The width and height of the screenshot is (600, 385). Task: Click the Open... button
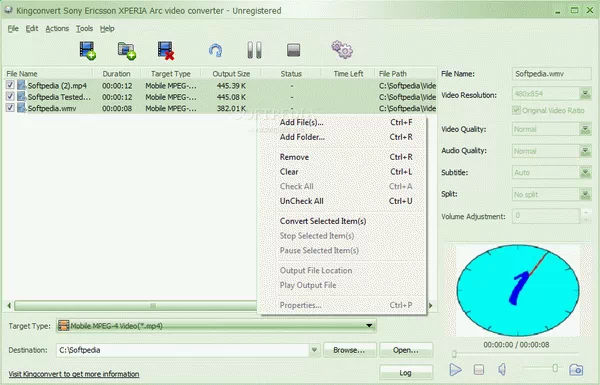[x=406, y=350]
